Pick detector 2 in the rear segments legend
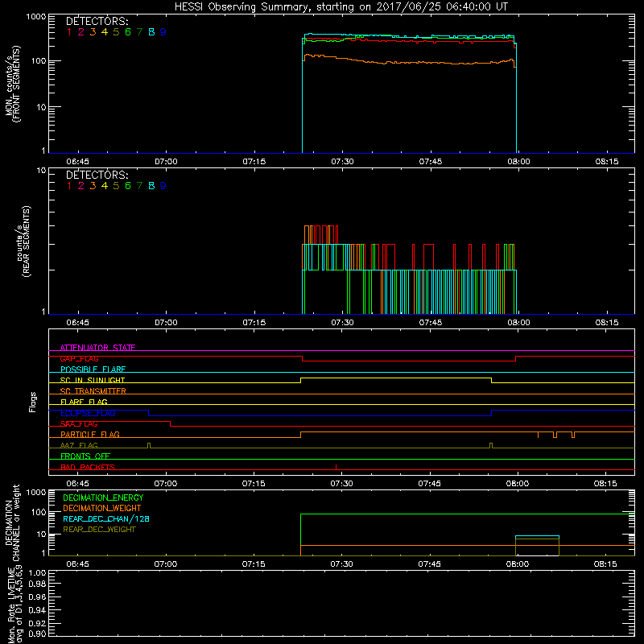 click(x=81, y=186)
